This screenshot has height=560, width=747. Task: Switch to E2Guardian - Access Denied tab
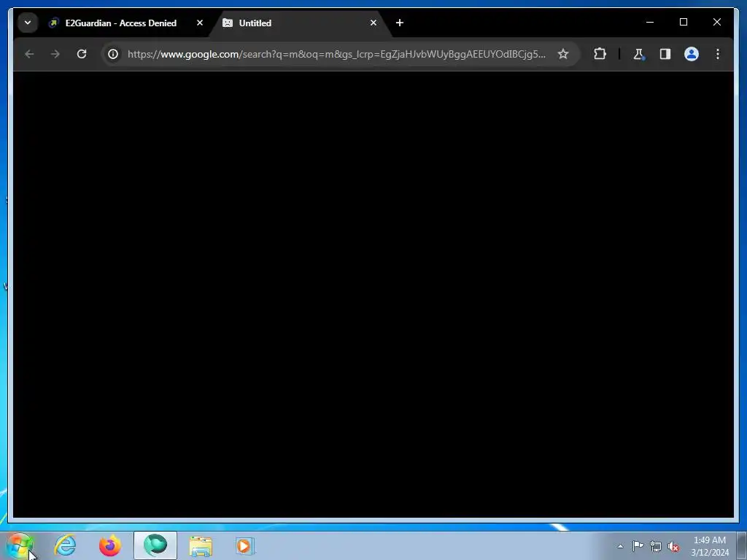(126, 23)
